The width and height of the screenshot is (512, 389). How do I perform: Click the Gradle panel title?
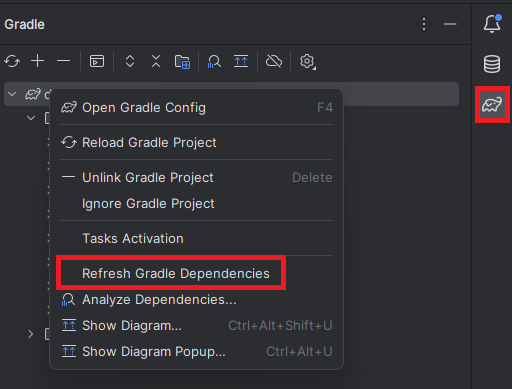pyautogui.click(x=25, y=24)
